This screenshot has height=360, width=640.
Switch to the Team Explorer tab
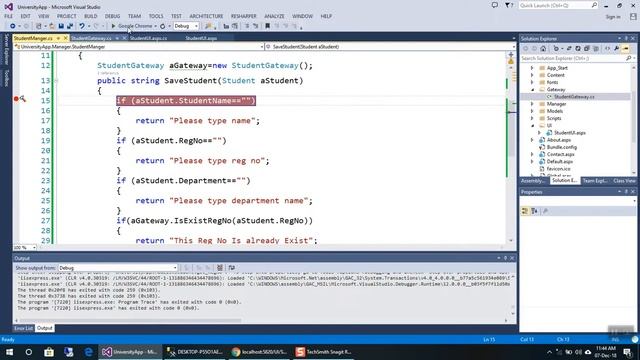click(595, 180)
